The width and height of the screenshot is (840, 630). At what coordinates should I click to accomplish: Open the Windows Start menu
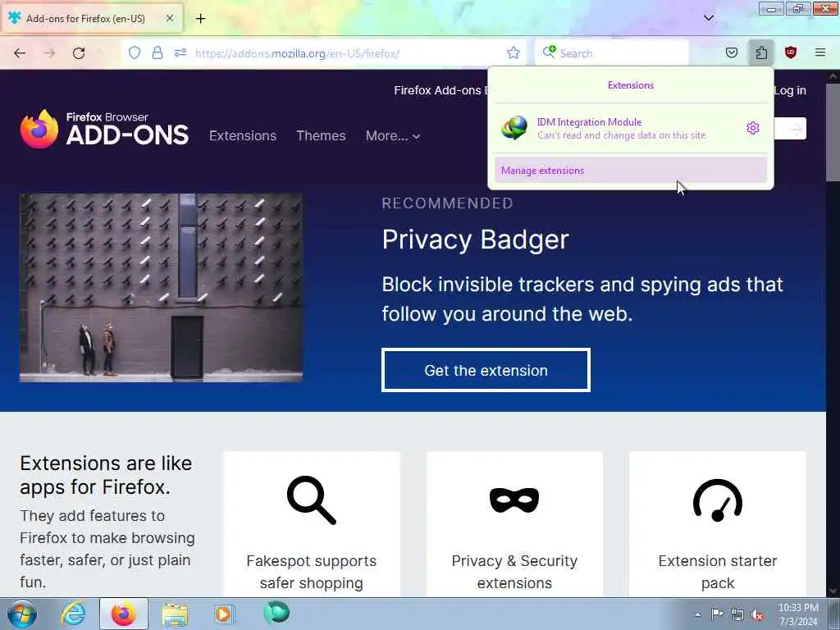coord(22,614)
